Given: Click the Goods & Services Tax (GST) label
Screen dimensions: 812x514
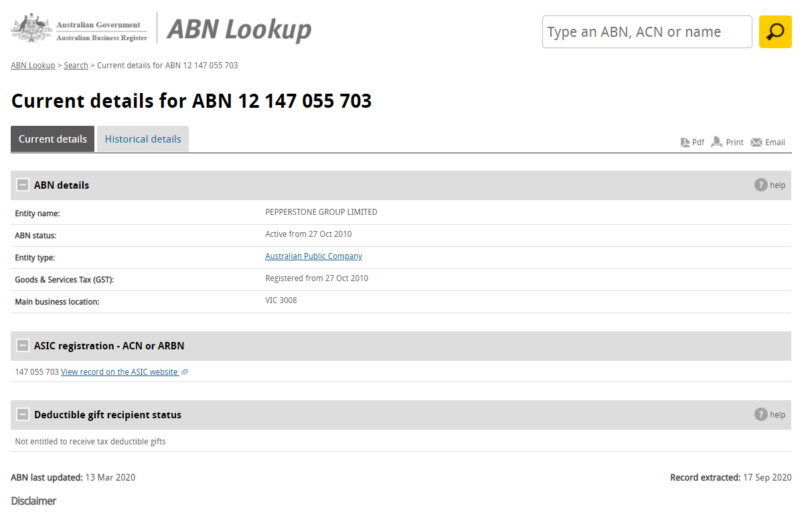Looking at the screenshot, I should [64, 280].
